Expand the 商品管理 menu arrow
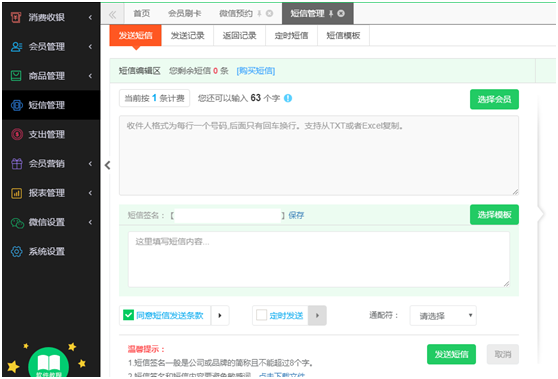Screen dimensions: 558x379 click(90, 75)
